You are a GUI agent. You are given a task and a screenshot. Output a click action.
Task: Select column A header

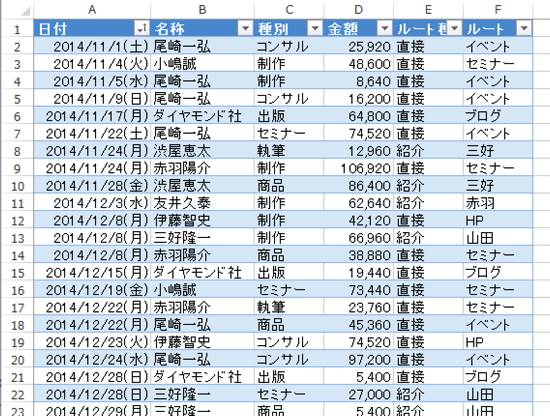pyautogui.click(x=92, y=10)
